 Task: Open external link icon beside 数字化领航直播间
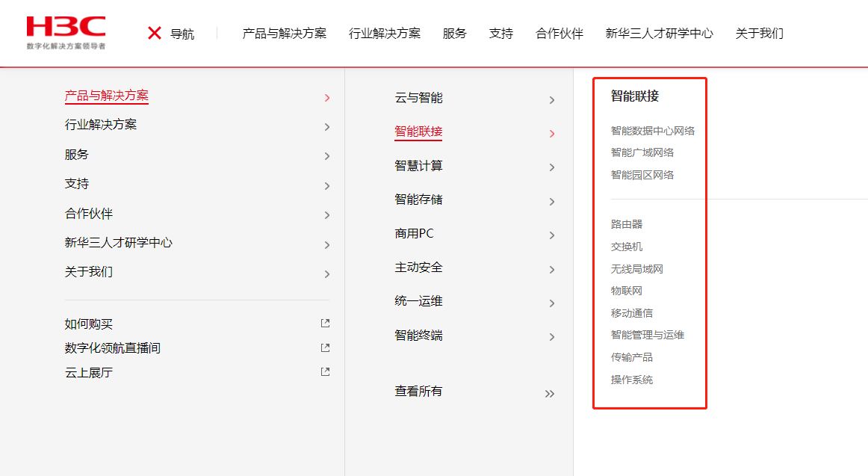point(326,347)
